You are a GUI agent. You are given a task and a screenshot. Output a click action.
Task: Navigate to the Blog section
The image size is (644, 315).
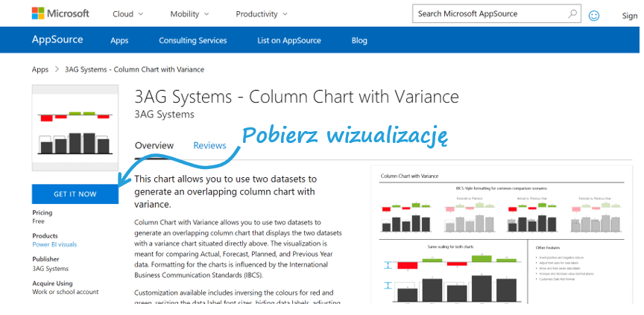pos(359,41)
